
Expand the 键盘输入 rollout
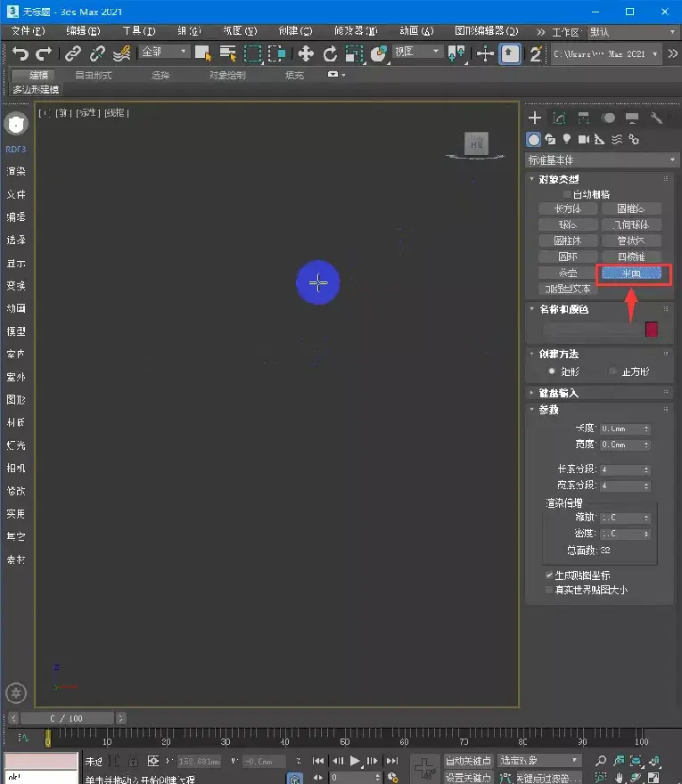coord(557,393)
